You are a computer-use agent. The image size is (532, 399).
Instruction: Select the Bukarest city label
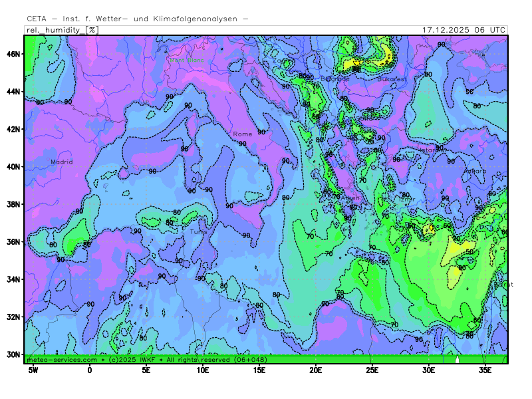click(x=392, y=79)
